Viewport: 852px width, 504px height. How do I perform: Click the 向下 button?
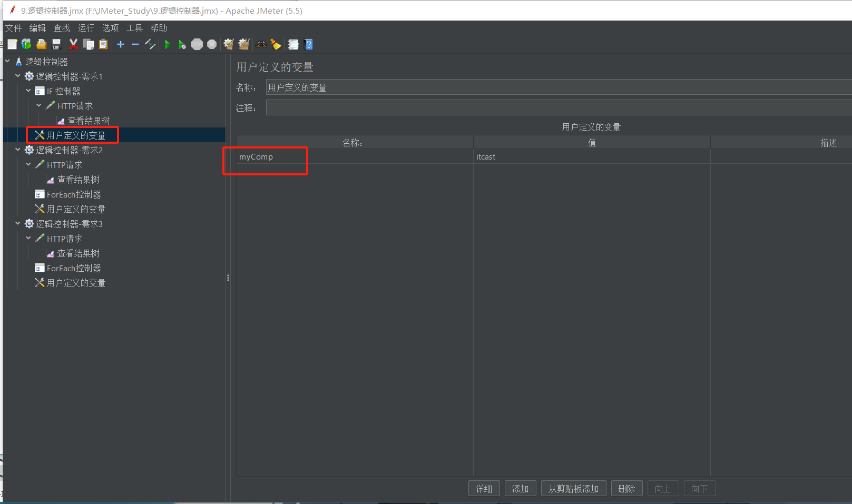[x=700, y=489]
